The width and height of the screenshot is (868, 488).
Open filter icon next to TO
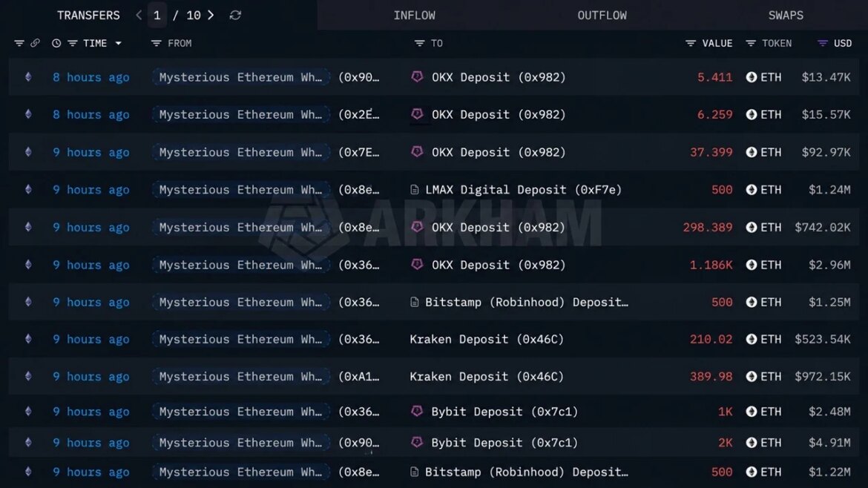419,43
